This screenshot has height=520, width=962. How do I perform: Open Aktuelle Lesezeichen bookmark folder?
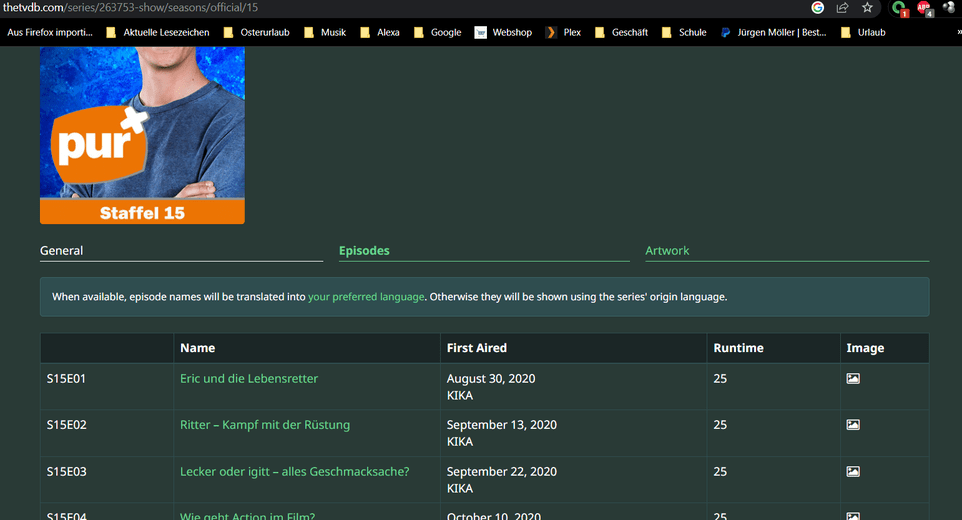coord(158,32)
